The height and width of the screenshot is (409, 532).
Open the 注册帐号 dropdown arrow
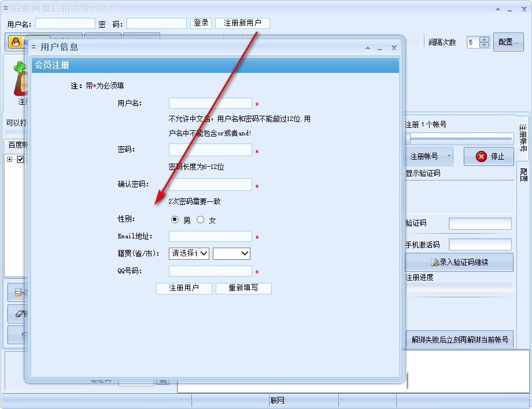click(448, 156)
